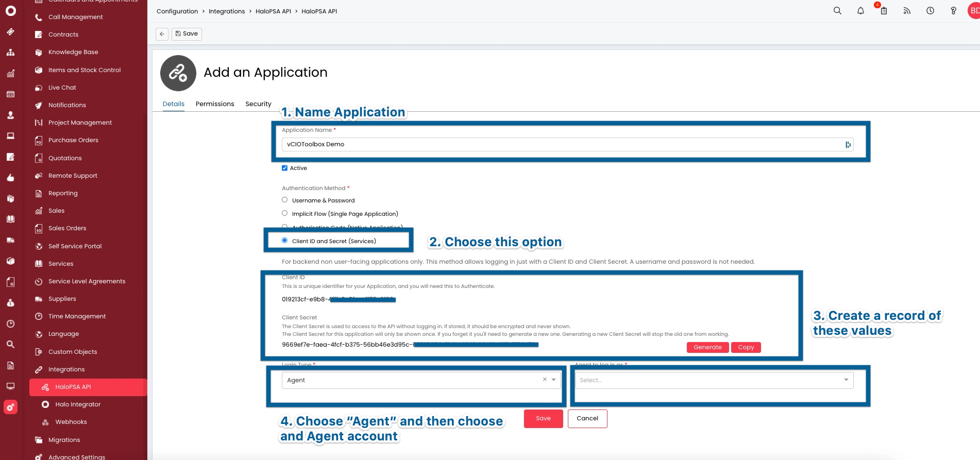Open the RSS feed icon
Screen dimensions: 980x460
[907, 11]
